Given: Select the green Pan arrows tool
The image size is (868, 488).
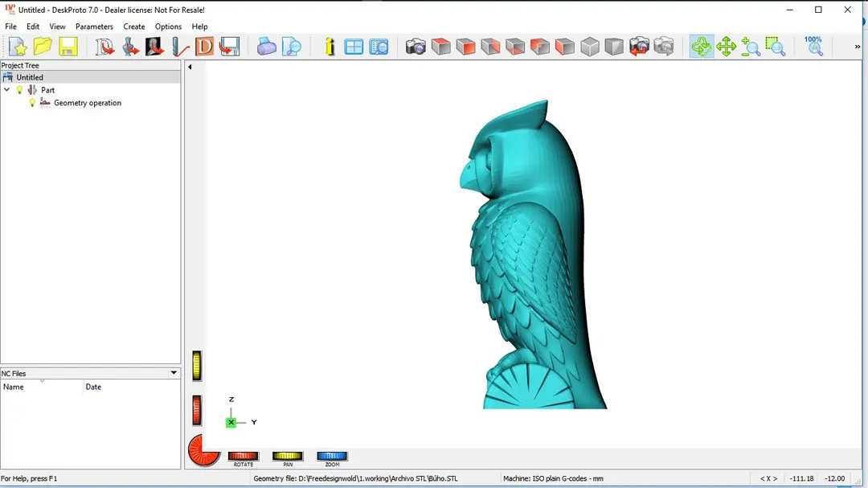Looking at the screenshot, I should [x=726, y=47].
